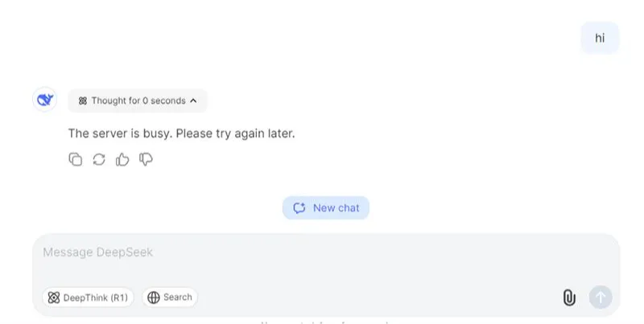Start a New chat
The image size is (644, 324).
(326, 207)
